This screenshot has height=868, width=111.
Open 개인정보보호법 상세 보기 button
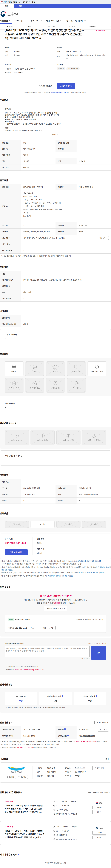click(x=55, y=609)
